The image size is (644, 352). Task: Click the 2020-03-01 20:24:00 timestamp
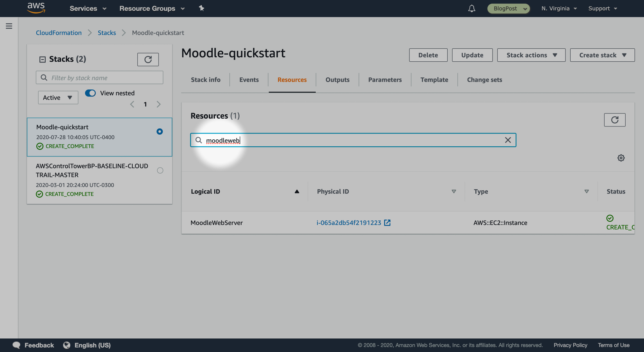click(x=75, y=185)
